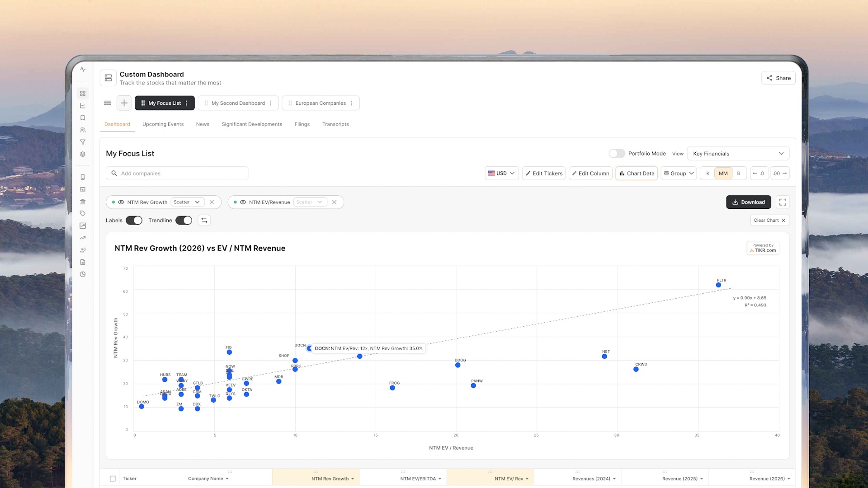Download the chart
The width and height of the screenshot is (868, 488).
749,202
